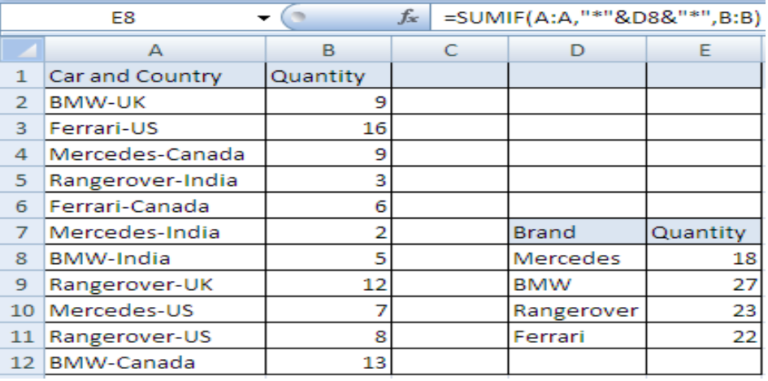The width and height of the screenshot is (768, 381).
Task: Click the formula bar with SUMIF formula
Action: point(599,18)
